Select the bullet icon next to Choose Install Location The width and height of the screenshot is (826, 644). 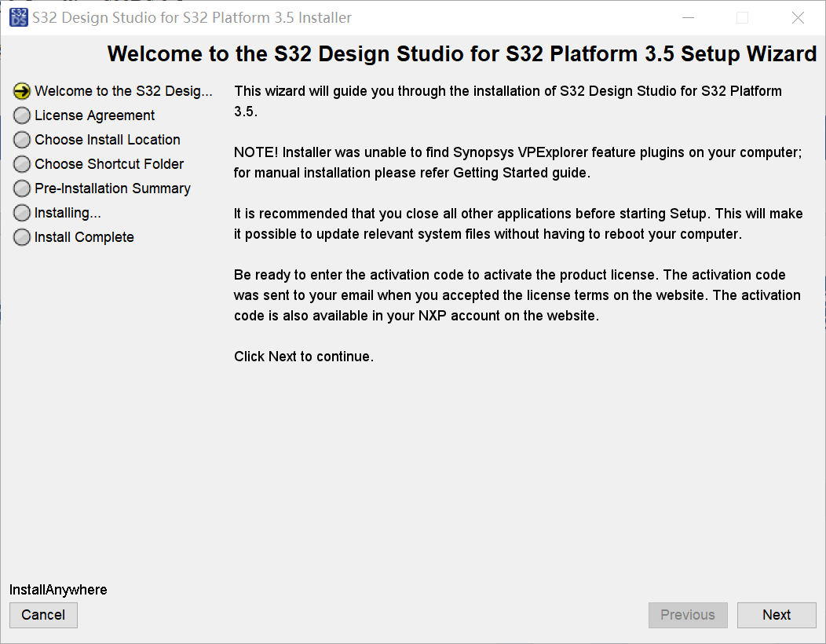tap(22, 140)
